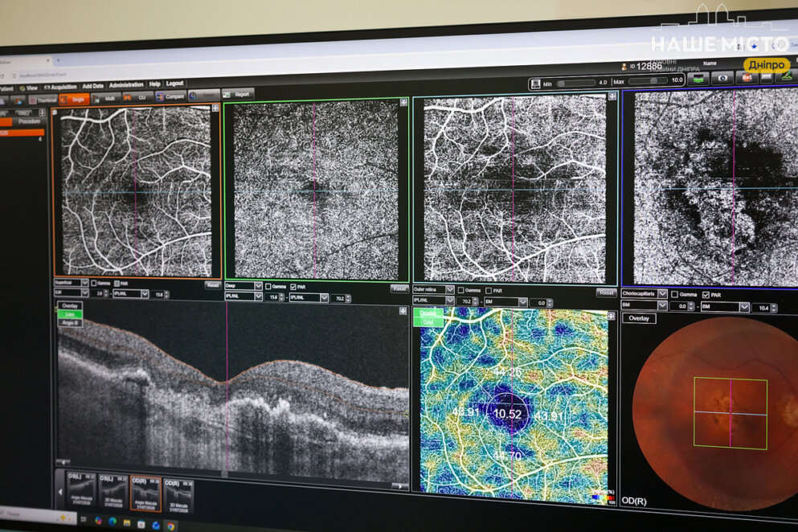Click the green pencil edit icon

pos(788,76)
